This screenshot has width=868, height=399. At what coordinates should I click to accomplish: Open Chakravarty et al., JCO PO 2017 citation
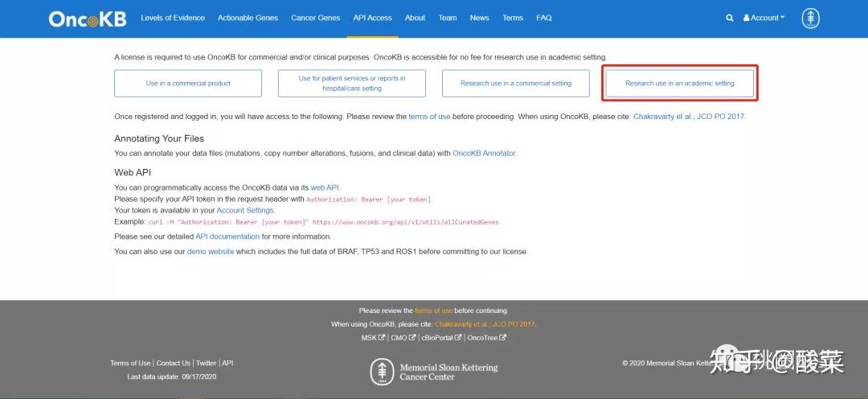tap(690, 117)
